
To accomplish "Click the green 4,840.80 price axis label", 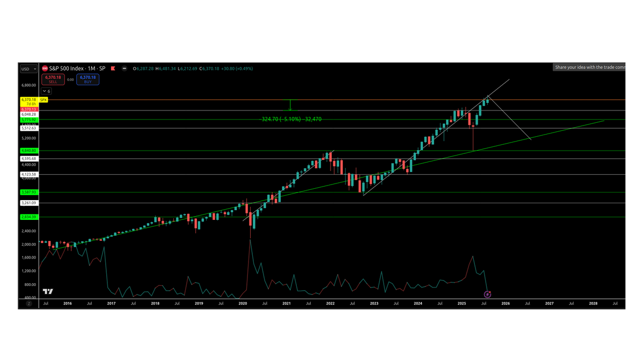I will (x=28, y=151).
